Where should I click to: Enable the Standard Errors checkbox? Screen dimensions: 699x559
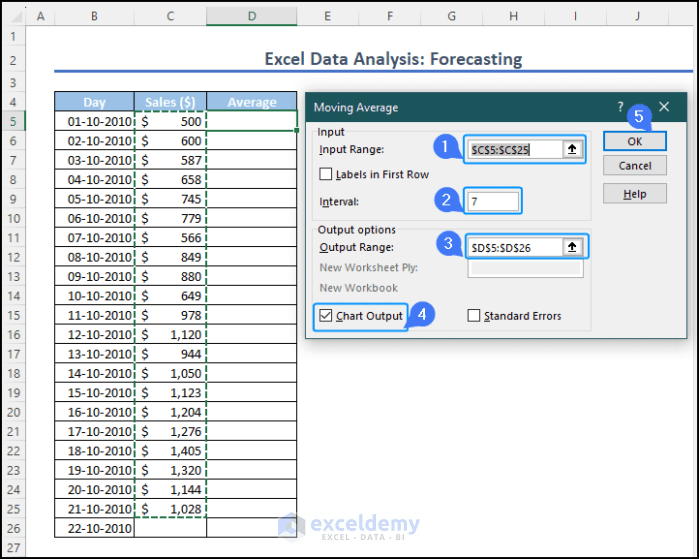point(474,316)
